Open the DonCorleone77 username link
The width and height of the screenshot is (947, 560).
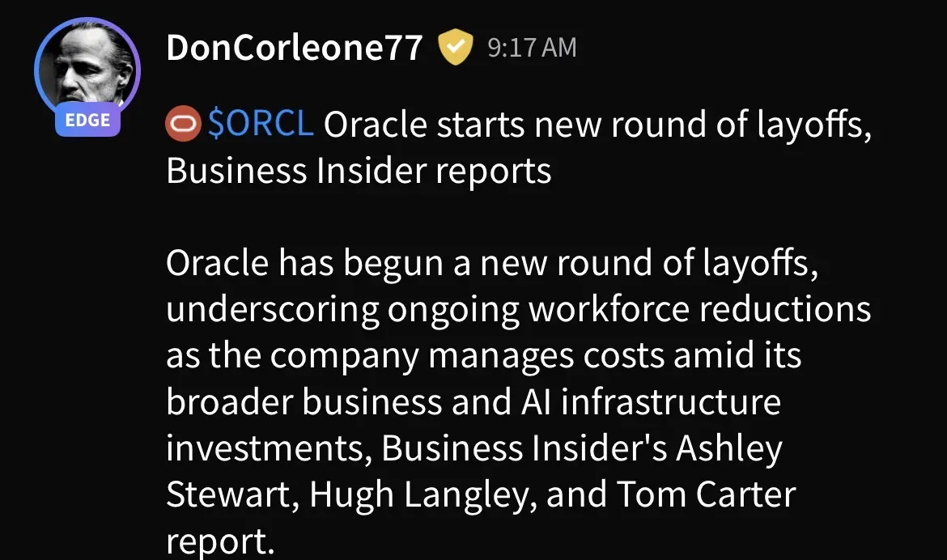pos(294,47)
